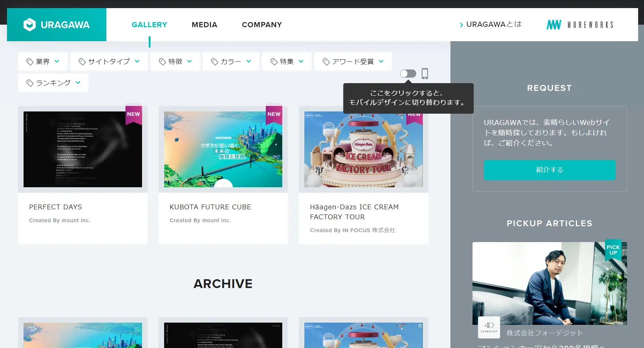Screen dimensions: 644x348
Task: Click the tag icon next to 業界
Action: (30, 61)
